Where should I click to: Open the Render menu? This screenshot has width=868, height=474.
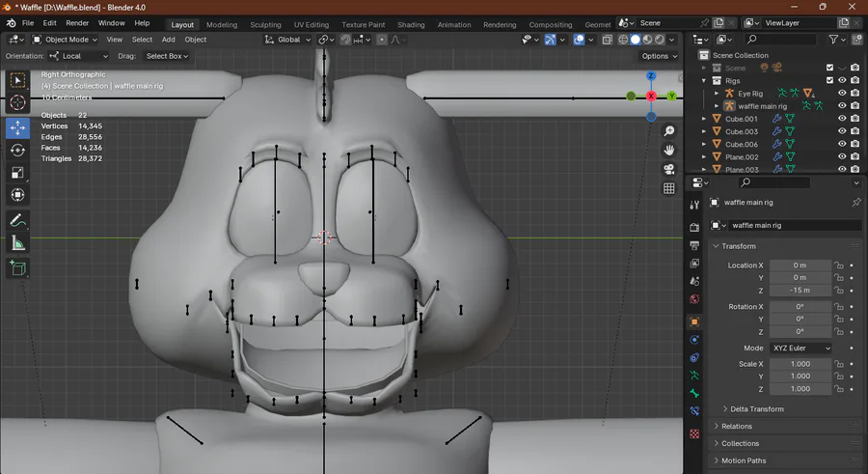(x=77, y=23)
